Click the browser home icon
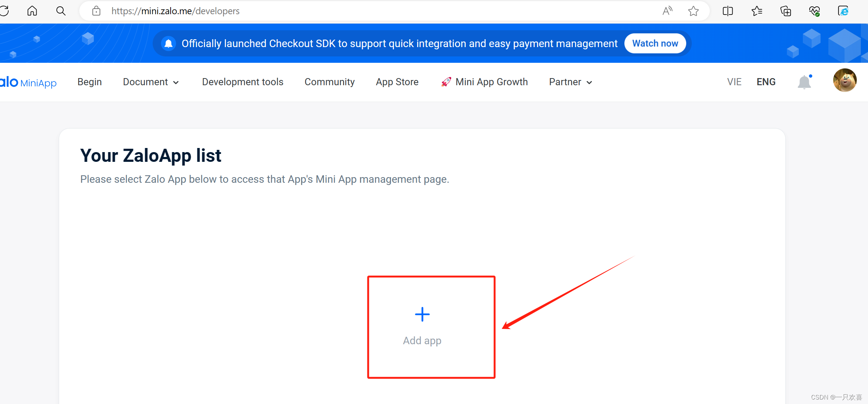868x404 pixels. tap(32, 11)
